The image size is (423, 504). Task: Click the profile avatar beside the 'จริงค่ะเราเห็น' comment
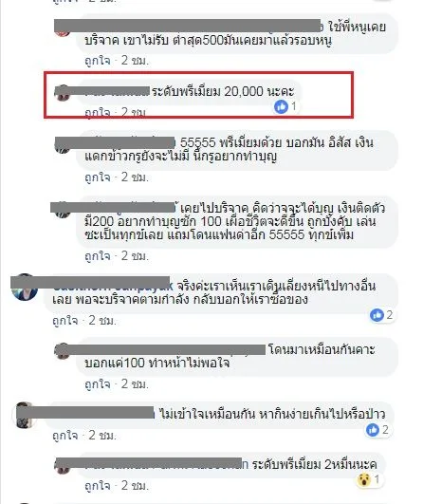coord(25,288)
